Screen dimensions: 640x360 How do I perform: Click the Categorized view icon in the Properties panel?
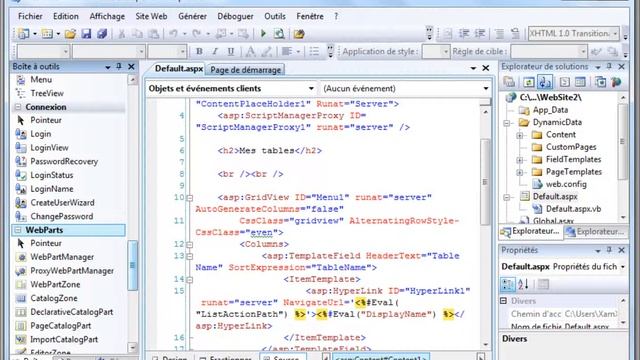click(508, 284)
